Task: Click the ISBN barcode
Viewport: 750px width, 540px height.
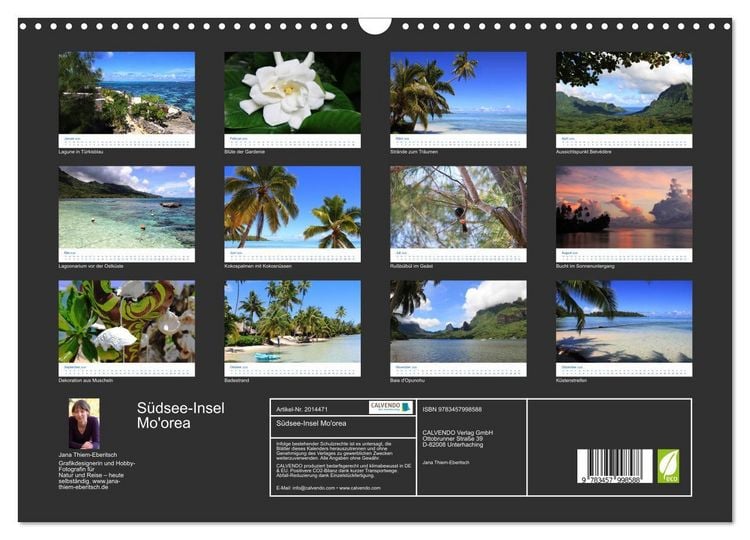Action: click(x=615, y=466)
